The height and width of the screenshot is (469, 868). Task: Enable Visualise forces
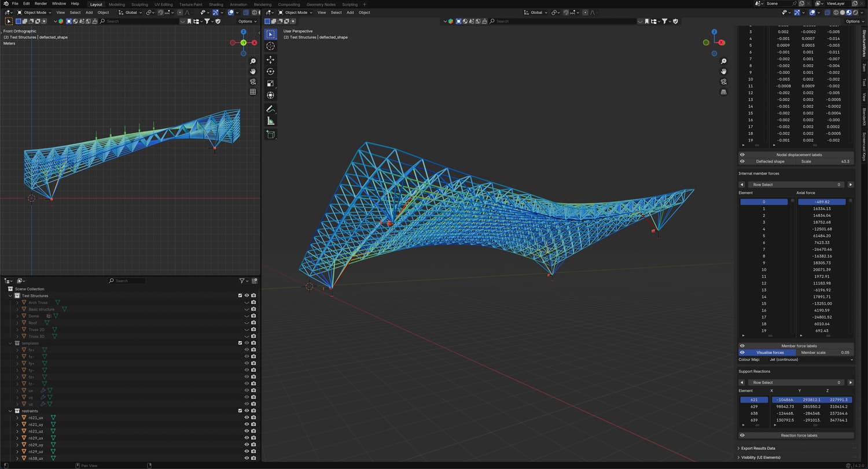click(x=770, y=352)
